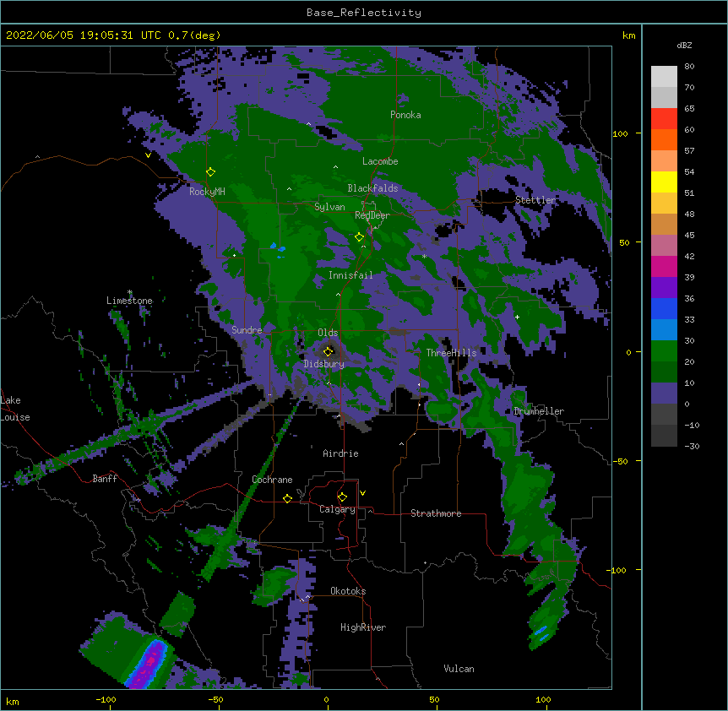The height and width of the screenshot is (711, 728).
Task: Select the dark green 10-20 dBZ legend swatch
Action: click(664, 372)
